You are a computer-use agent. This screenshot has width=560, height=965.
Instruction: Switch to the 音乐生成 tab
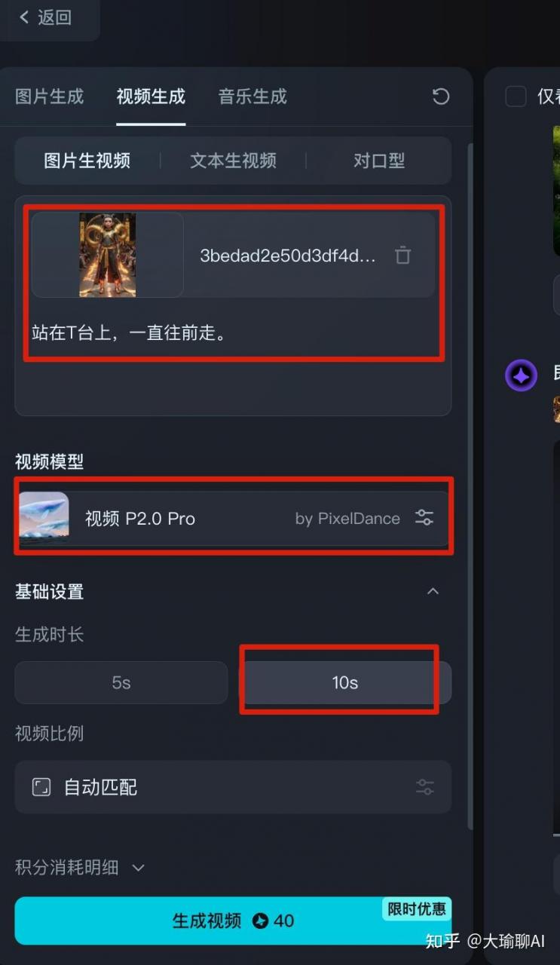tap(252, 96)
